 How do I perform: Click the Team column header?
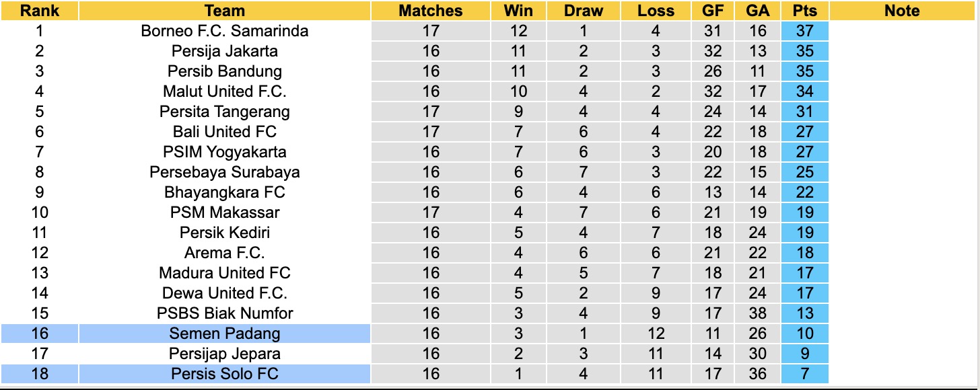[x=225, y=11]
